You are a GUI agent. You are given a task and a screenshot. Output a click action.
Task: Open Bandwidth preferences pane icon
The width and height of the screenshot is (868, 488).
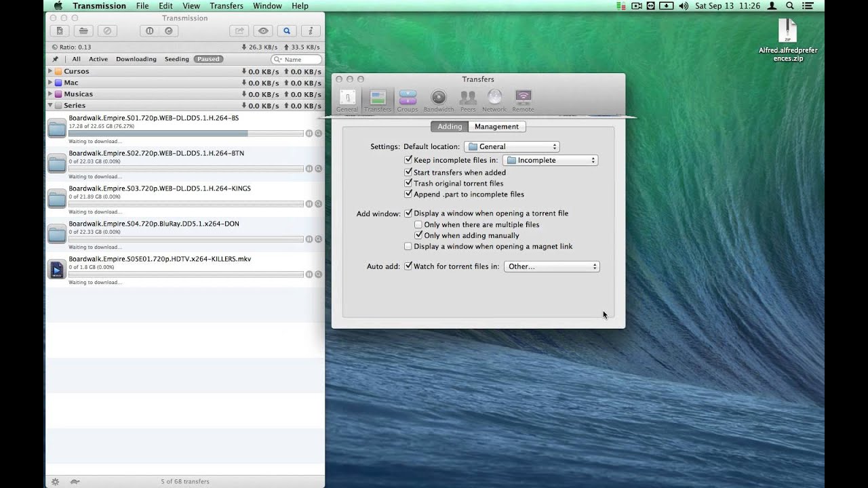pyautogui.click(x=439, y=100)
